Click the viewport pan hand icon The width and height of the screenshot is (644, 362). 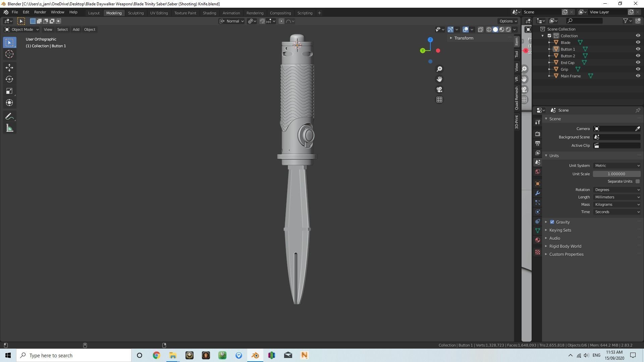click(439, 79)
